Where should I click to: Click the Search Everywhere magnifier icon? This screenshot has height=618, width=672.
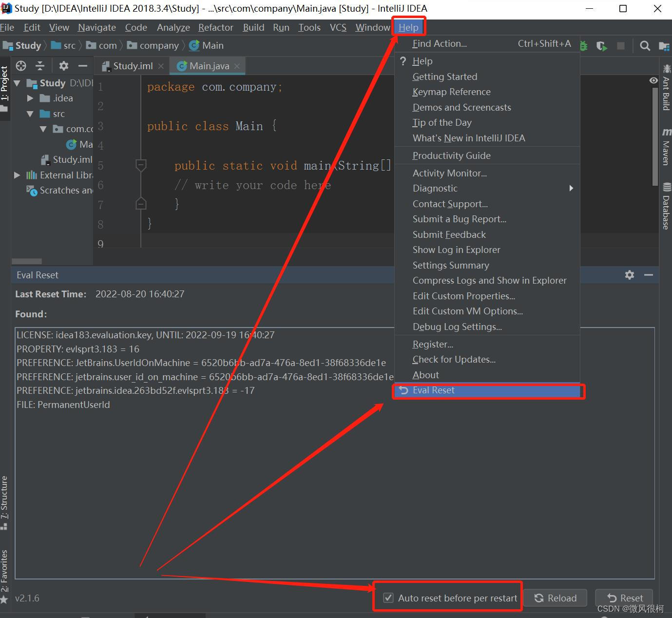[x=645, y=46]
